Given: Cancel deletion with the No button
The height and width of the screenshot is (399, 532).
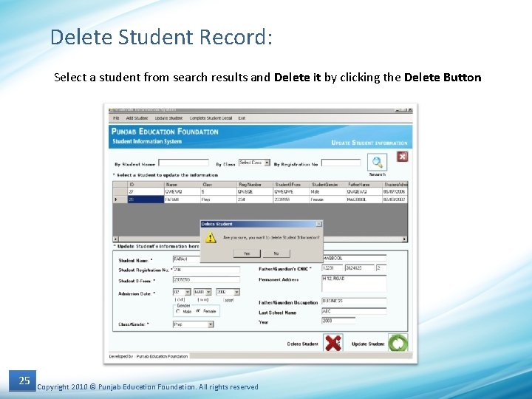Looking at the screenshot, I should click(x=276, y=253).
